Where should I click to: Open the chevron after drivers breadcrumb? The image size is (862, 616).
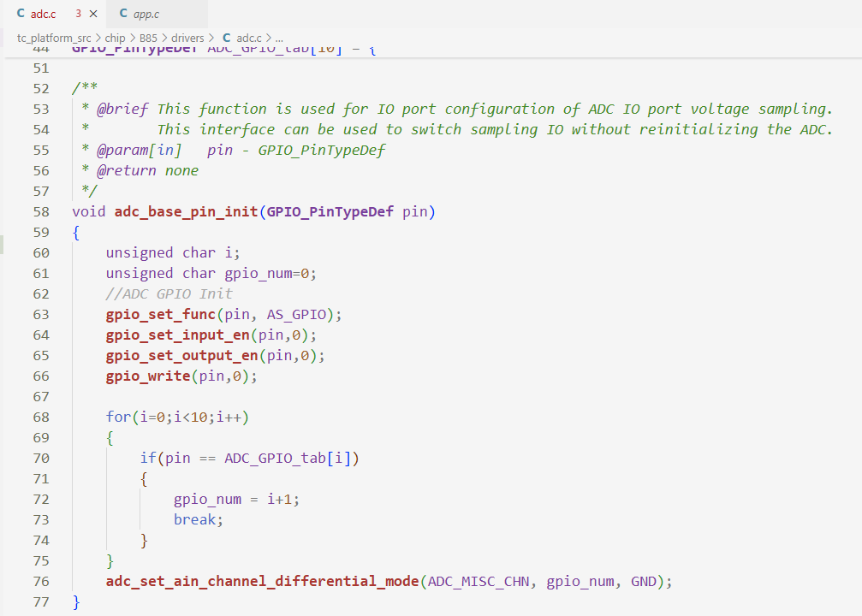coord(211,38)
